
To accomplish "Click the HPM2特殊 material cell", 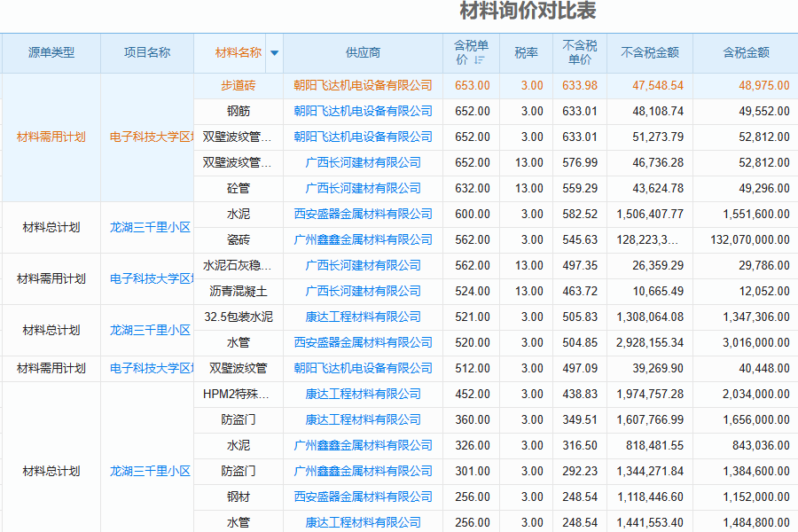I will pos(236,395).
